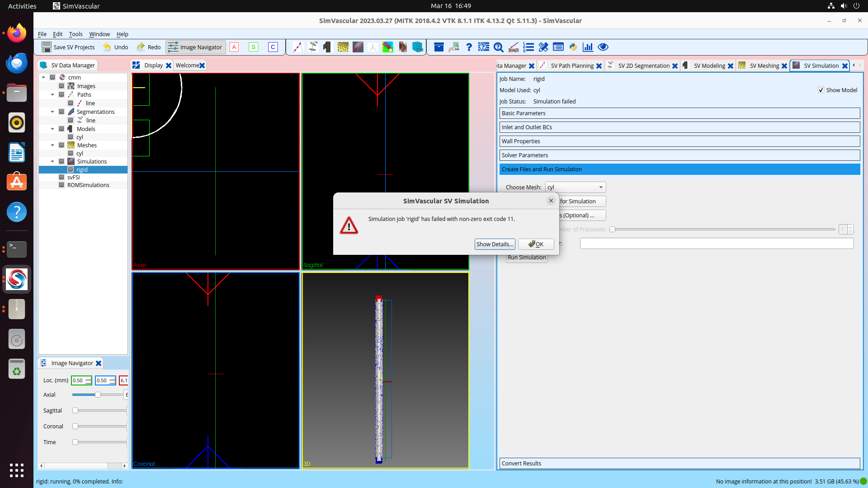Toggle visibility checkbox for svFSI node
Image resolution: width=868 pixels, height=488 pixels.
(x=61, y=177)
